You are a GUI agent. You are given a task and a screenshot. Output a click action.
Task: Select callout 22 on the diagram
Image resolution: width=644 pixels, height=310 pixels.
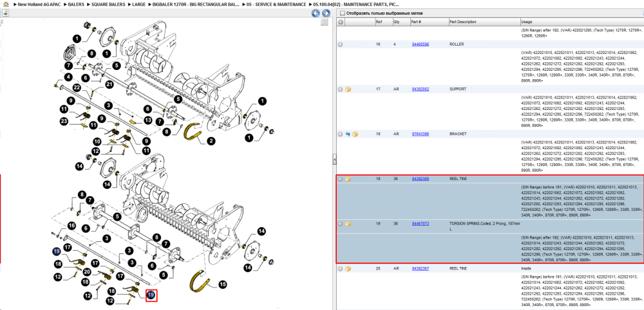click(x=77, y=87)
